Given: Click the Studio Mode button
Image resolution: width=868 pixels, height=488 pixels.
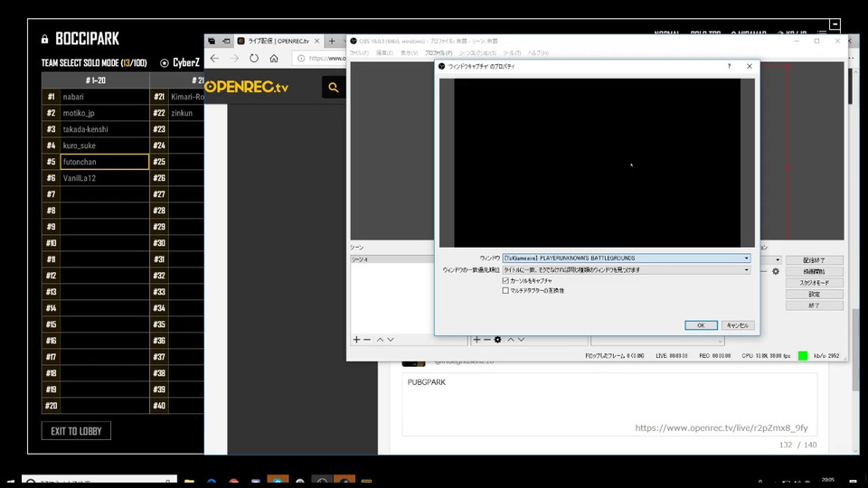Looking at the screenshot, I should (x=815, y=283).
